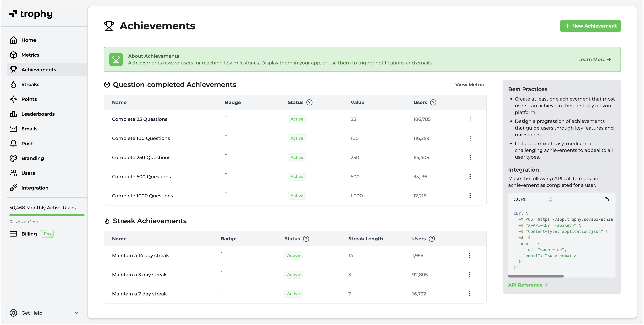The width and height of the screenshot is (644, 325).
Task: Open the Integration sidebar item
Action: pos(35,188)
